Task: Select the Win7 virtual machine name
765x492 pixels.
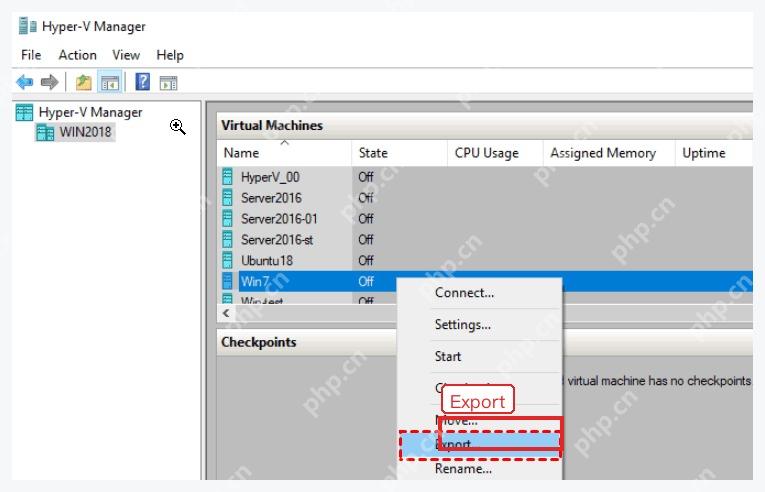Action: [255, 281]
